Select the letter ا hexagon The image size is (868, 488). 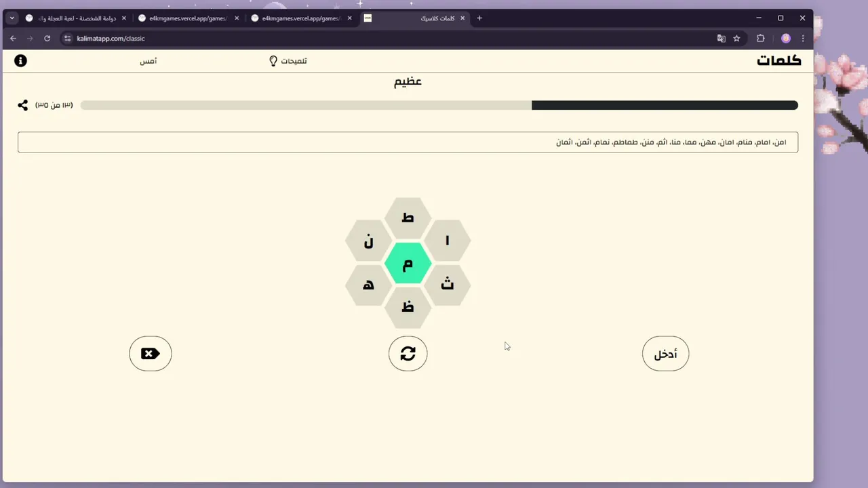pyautogui.click(x=447, y=241)
